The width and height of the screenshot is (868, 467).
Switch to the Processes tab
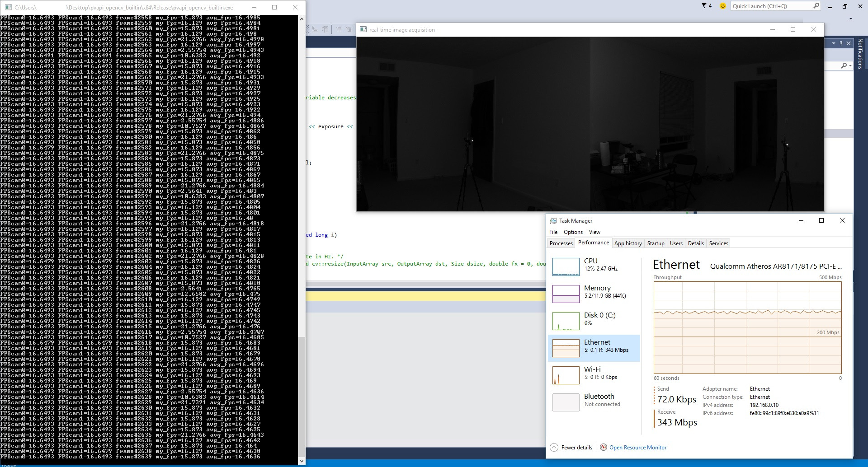coord(561,243)
